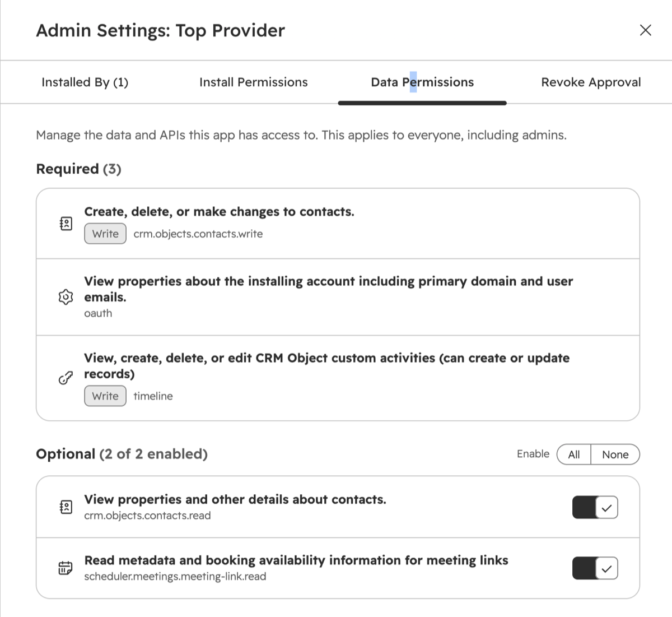
Task: Click the crm.objects.contacts.write scope text
Action: 198,234
